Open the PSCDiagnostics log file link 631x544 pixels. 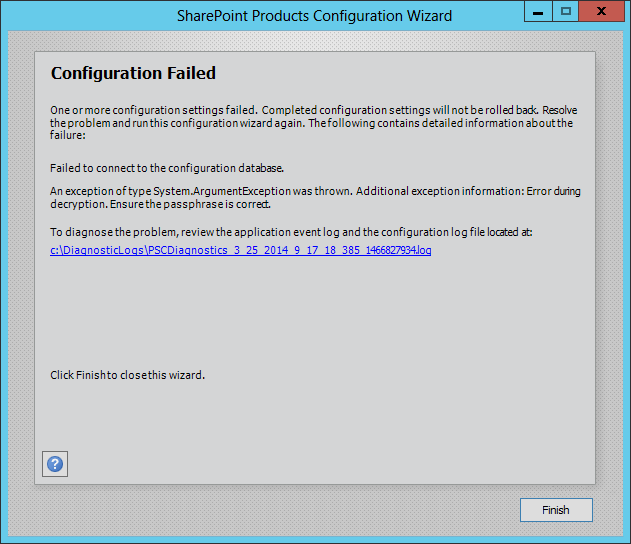click(240, 250)
